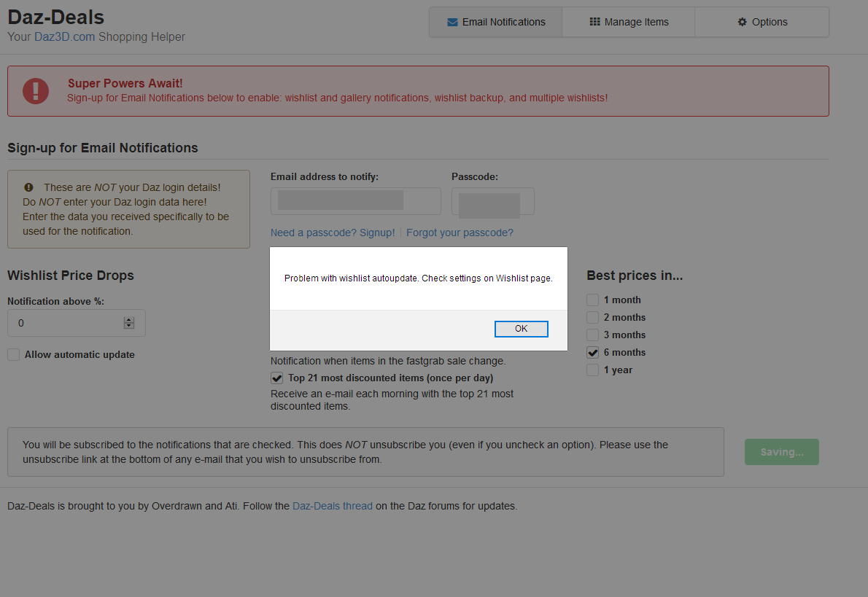Enable Allow automatic update checkbox

tap(13, 355)
